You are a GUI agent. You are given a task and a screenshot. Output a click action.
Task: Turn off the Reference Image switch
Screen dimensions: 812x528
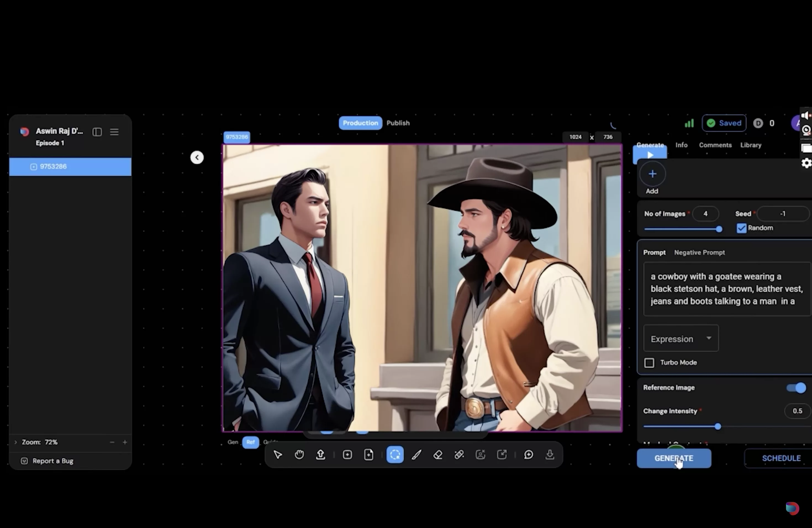pos(796,388)
